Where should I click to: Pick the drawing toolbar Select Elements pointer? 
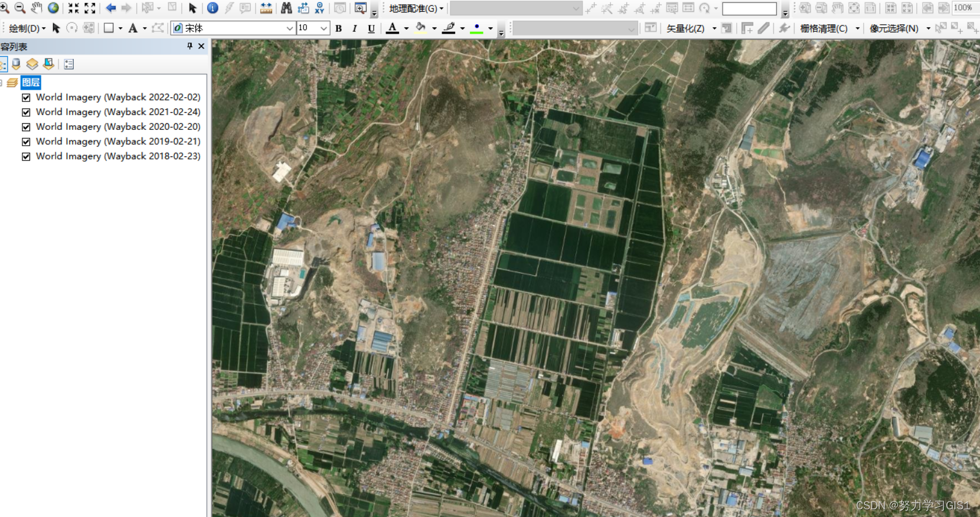click(x=56, y=28)
